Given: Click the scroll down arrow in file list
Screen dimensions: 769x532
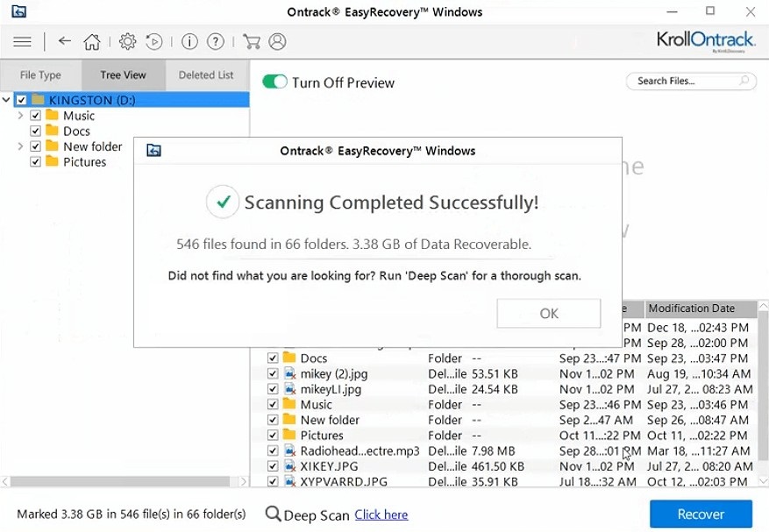Looking at the screenshot, I should pyautogui.click(x=763, y=481).
